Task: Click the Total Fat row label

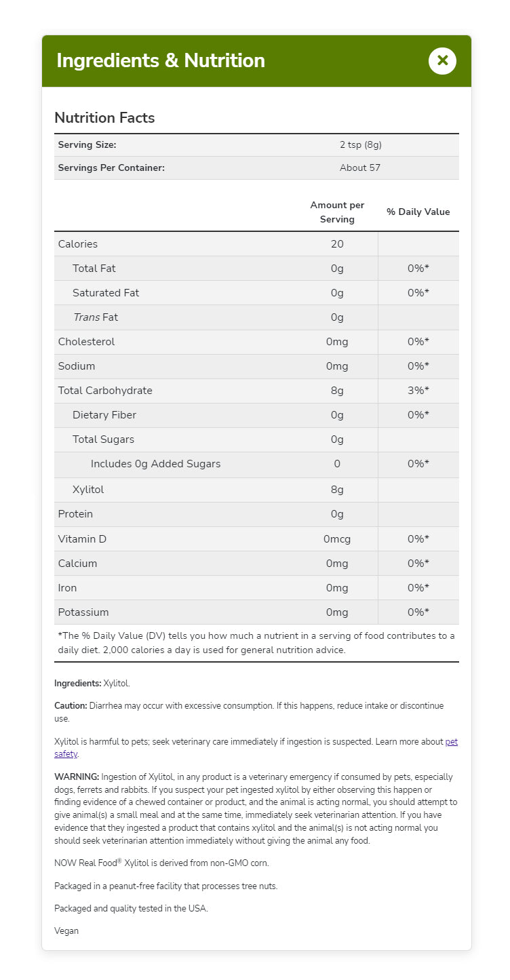Action: 94,269
